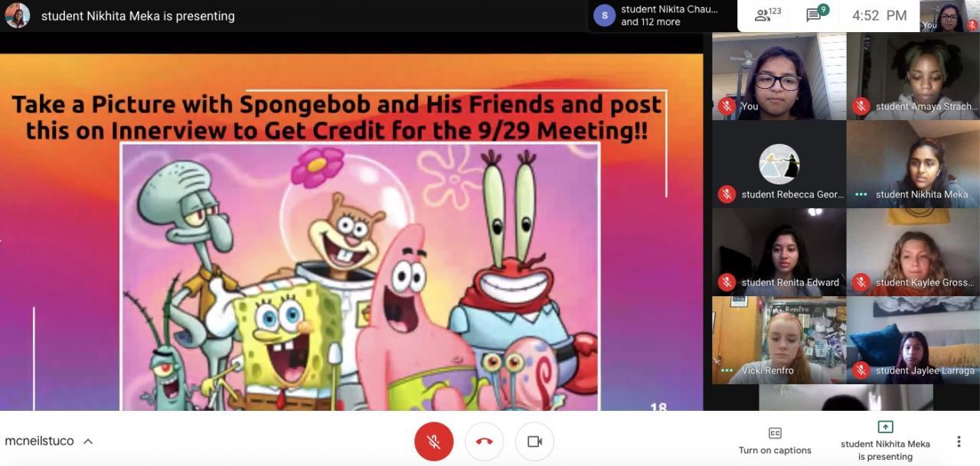Screen dimensions: 980x466
Task: Click 'student Nikhita Meka is presenting' header text
Action: [138, 16]
